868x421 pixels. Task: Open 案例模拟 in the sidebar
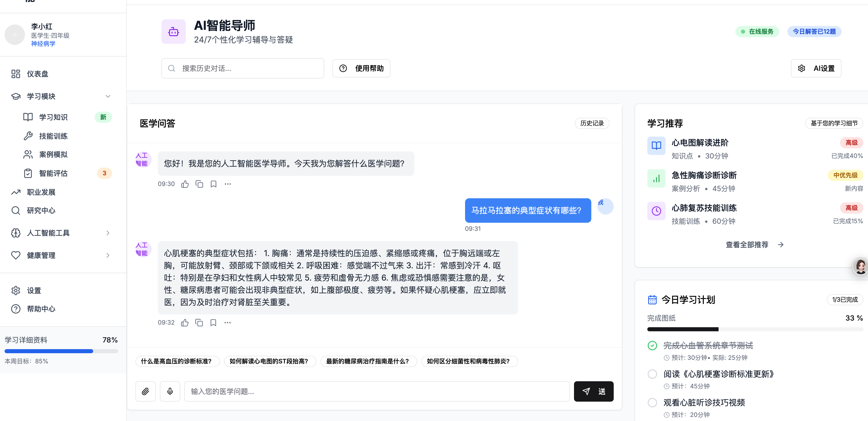click(53, 154)
